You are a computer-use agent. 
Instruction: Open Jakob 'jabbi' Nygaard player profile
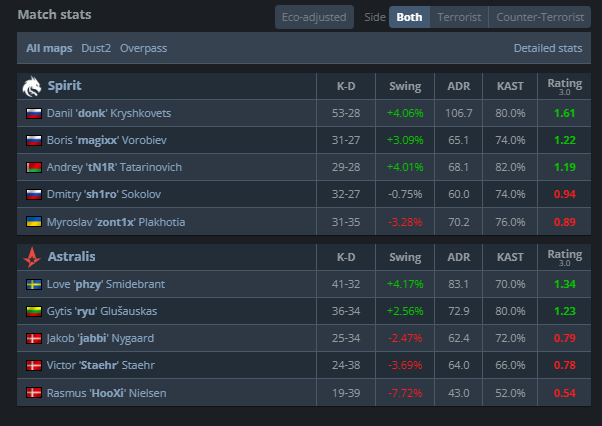[x=100, y=338]
